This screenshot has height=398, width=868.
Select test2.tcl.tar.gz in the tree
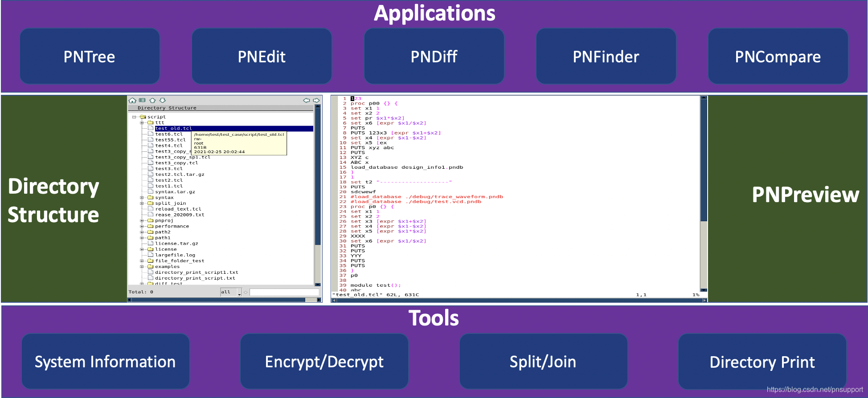[x=180, y=175]
